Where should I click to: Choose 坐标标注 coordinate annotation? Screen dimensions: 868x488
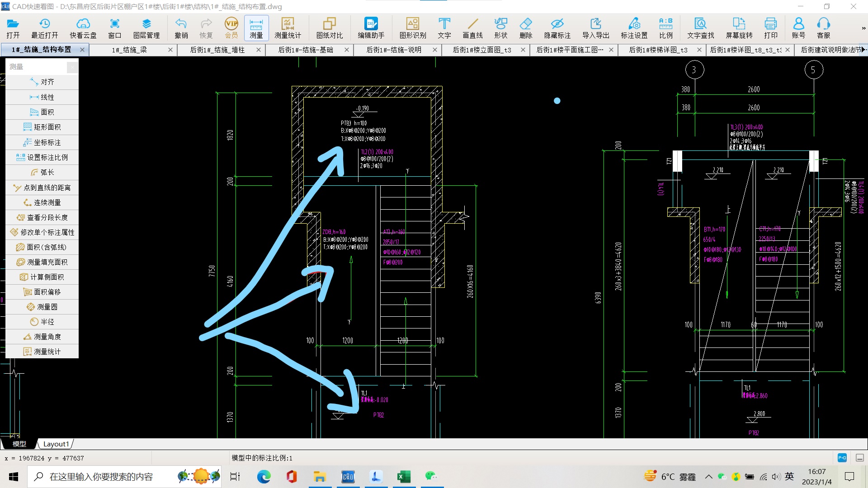click(42, 142)
